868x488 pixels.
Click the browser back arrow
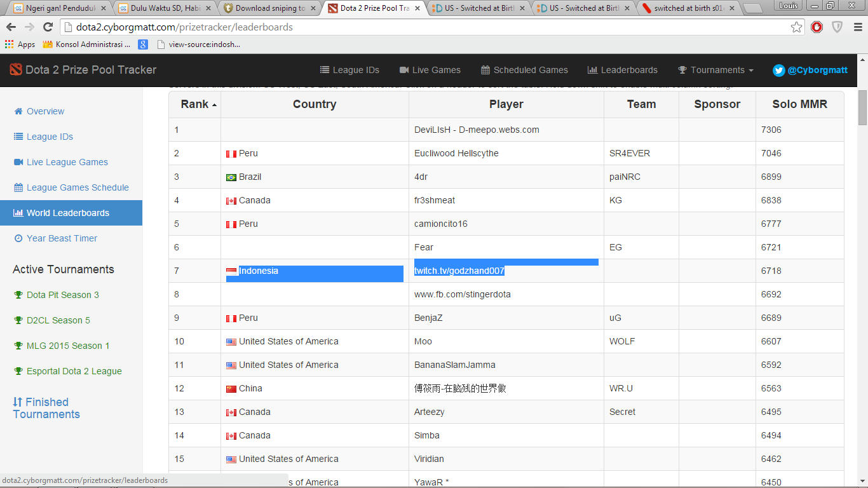tap(11, 27)
